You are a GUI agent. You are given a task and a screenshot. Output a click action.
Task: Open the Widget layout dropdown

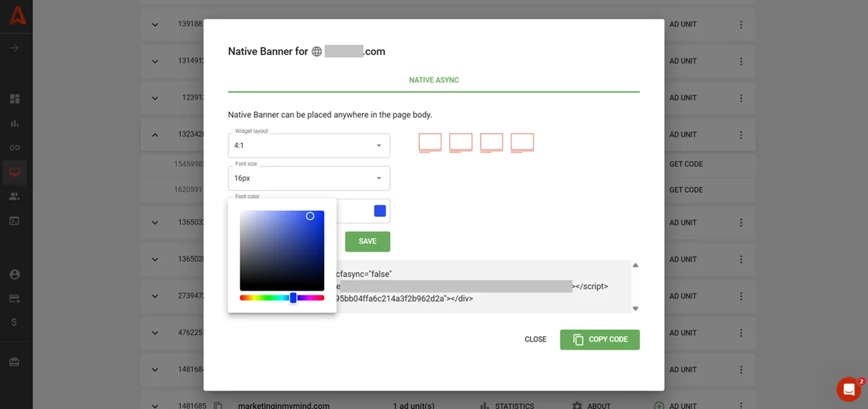(309, 146)
